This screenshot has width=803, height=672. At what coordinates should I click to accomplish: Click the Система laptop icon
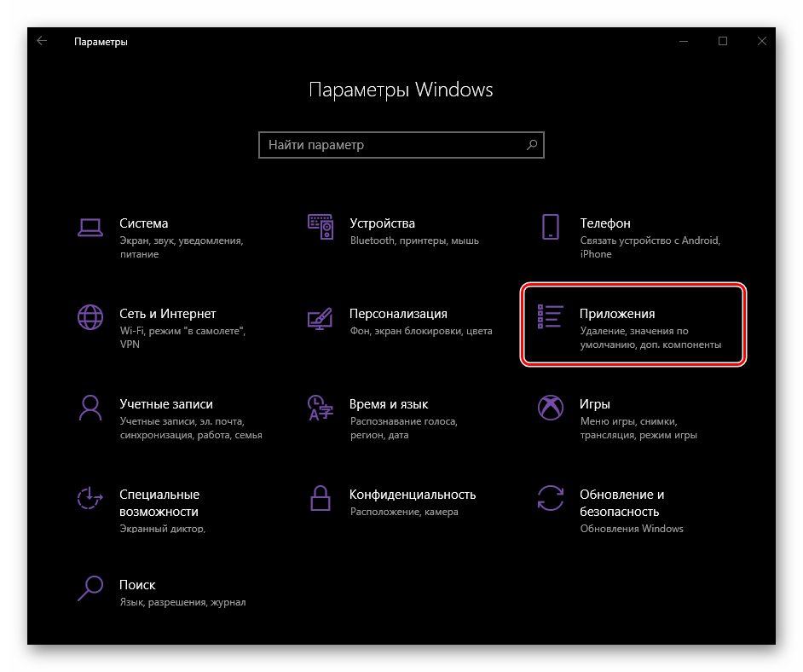tap(90, 228)
